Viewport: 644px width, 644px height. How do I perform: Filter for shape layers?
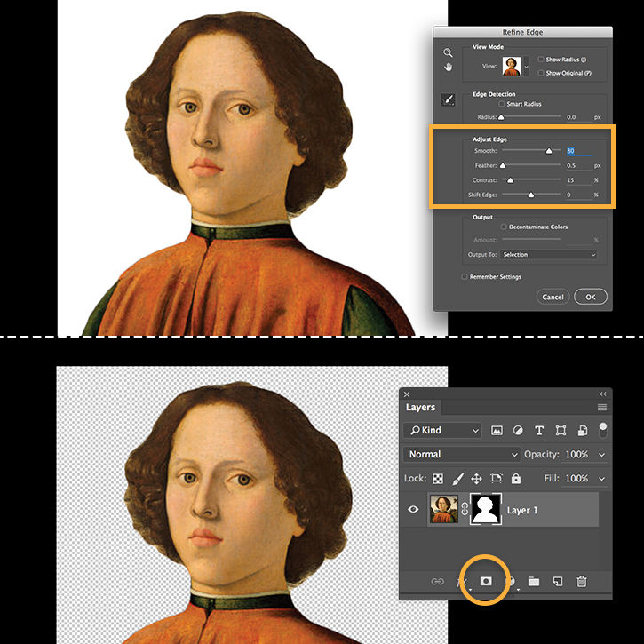pos(561,431)
